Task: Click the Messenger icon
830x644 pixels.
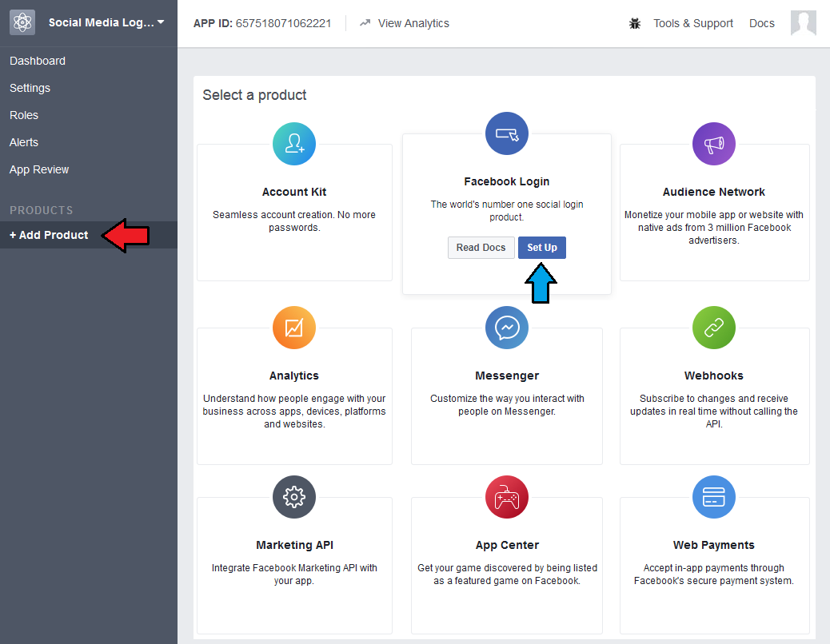Action: point(507,328)
